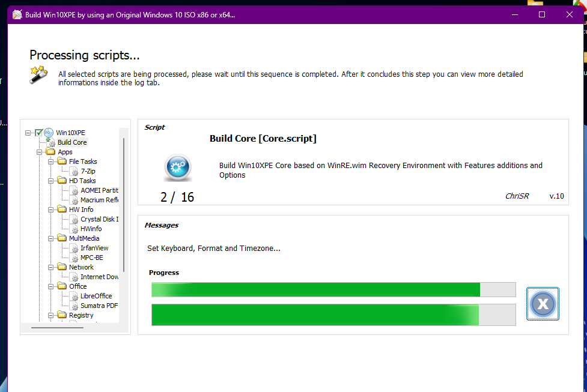Viewport: 587px width, 392px height.
Task: Select the LibreOffice tree label
Action: tap(96, 296)
